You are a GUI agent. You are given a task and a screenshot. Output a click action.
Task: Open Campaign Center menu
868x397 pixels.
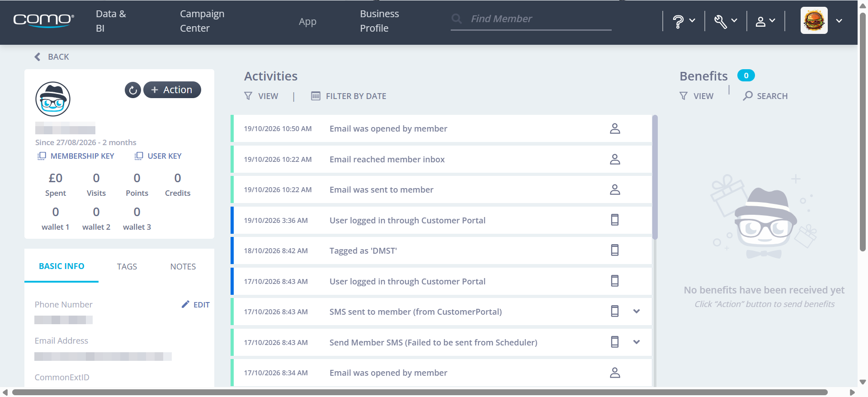(202, 21)
